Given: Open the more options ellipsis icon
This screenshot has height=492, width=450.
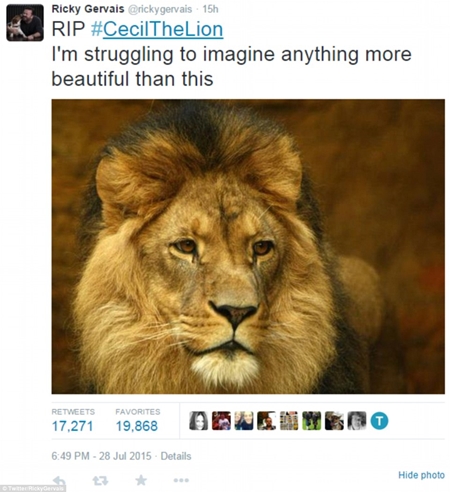Looking at the screenshot, I should coord(181,480).
